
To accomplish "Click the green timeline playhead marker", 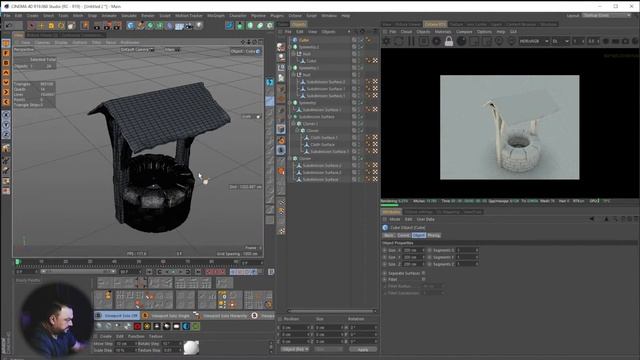I will point(18,262).
